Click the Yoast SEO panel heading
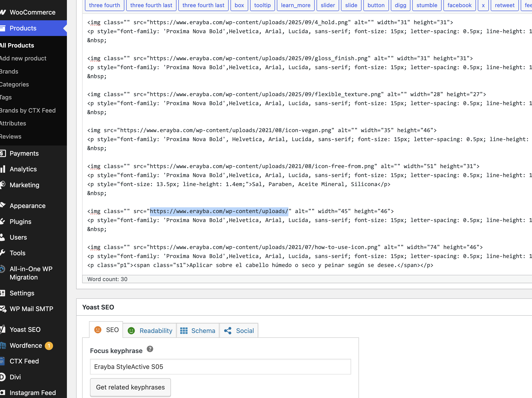Viewport: 532px width, 398px height. [x=98, y=307]
